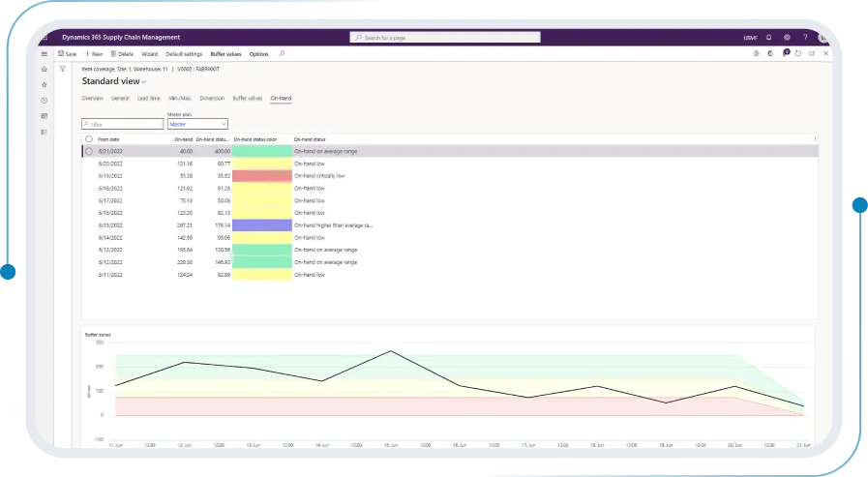Select the On-hand tab

pos(281,99)
